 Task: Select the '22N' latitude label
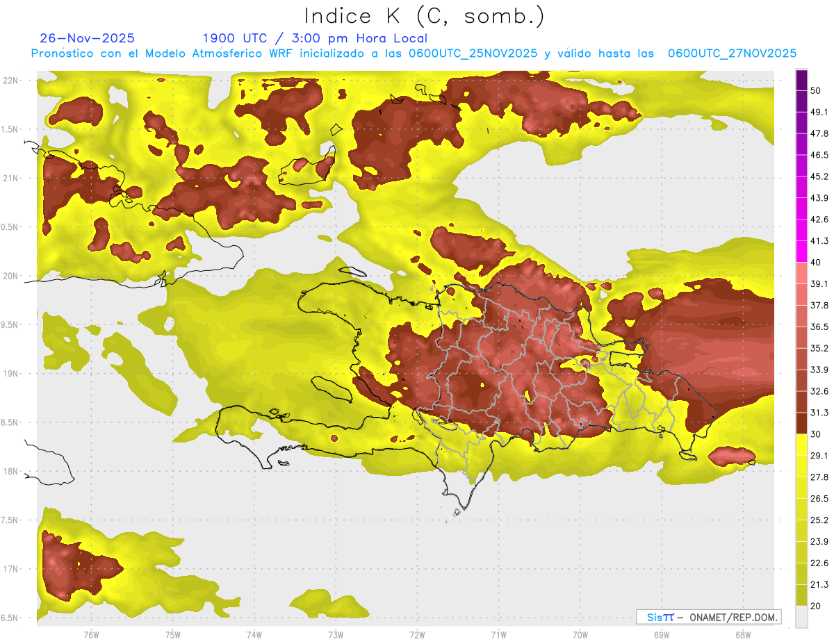click(11, 81)
